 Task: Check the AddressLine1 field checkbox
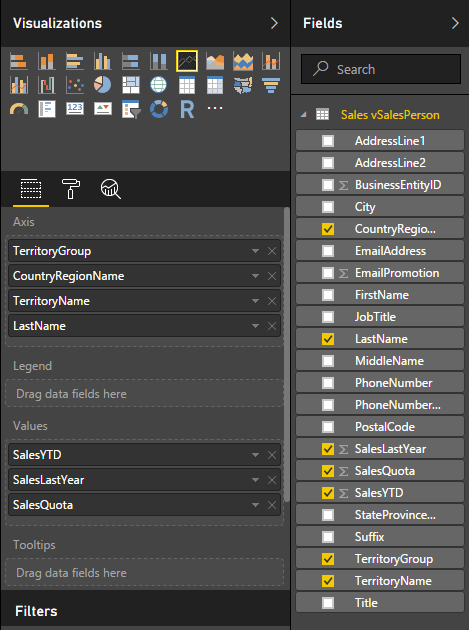[x=328, y=141]
